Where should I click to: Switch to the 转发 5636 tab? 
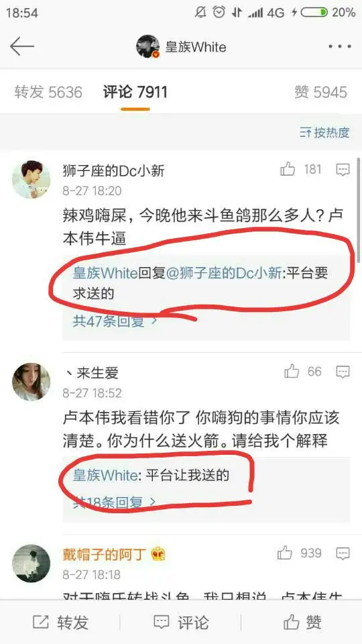(48, 92)
